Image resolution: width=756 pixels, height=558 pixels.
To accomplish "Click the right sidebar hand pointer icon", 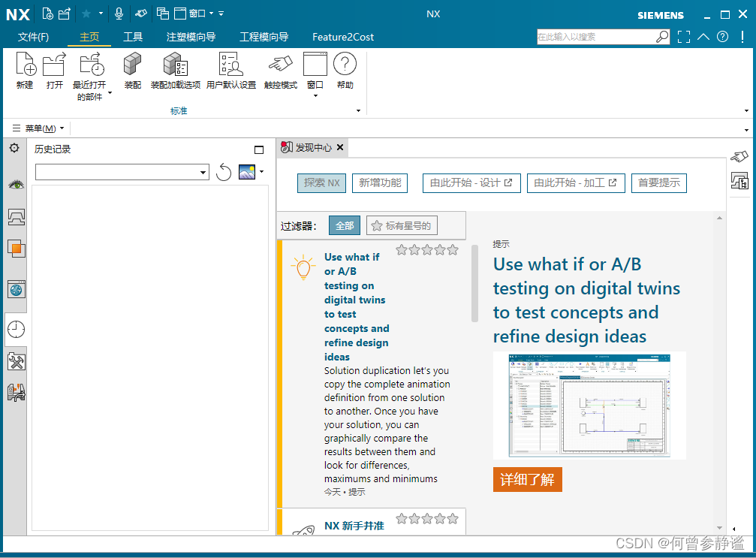I will coord(739,156).
